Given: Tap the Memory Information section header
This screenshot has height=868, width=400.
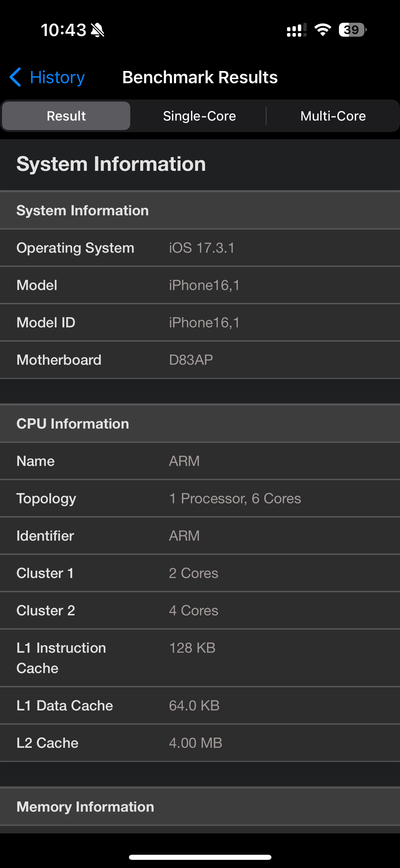Looking at the screenshot, I should (200, 807).
